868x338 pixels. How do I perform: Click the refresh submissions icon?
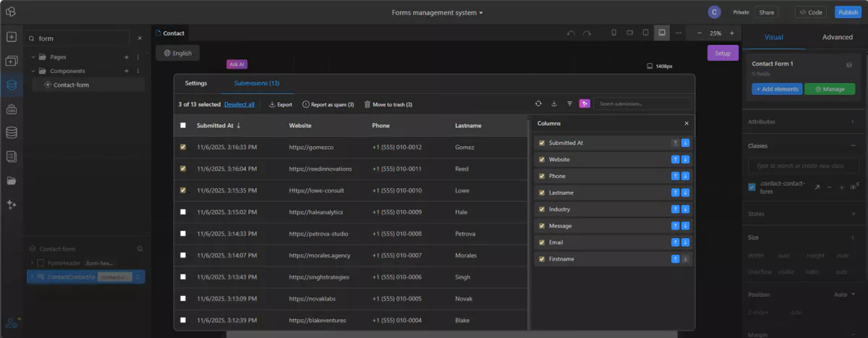[538, 104]
